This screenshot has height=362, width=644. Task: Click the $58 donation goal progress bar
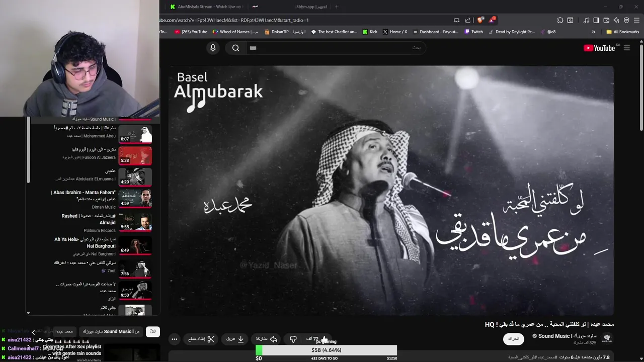pos(326,350)
